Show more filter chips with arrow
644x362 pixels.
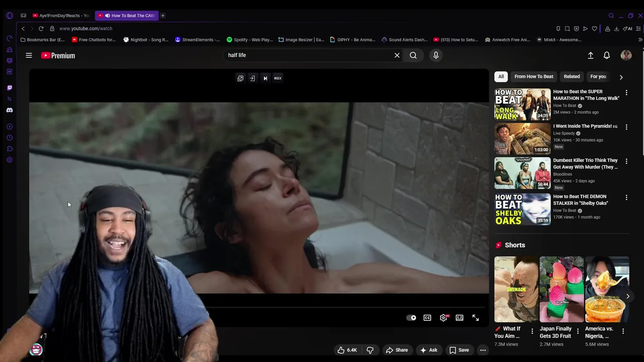[621, 77]
